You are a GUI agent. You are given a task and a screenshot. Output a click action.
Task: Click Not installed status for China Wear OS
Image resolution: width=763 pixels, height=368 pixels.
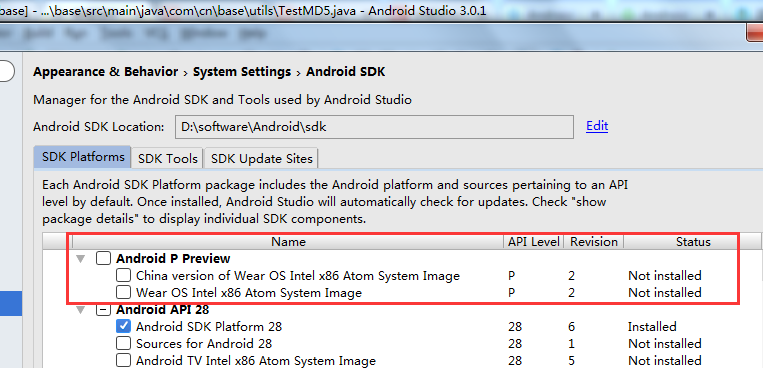coord(665,276)
